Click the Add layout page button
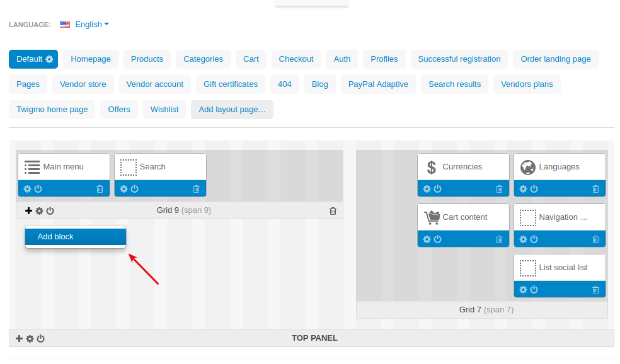 click(232, 110)
